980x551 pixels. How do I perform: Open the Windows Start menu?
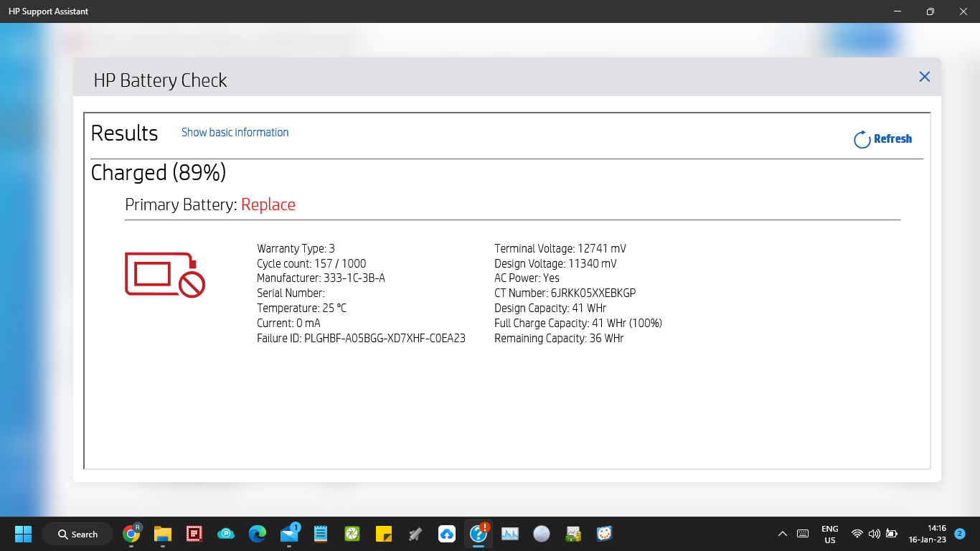[x=24, y=534]
